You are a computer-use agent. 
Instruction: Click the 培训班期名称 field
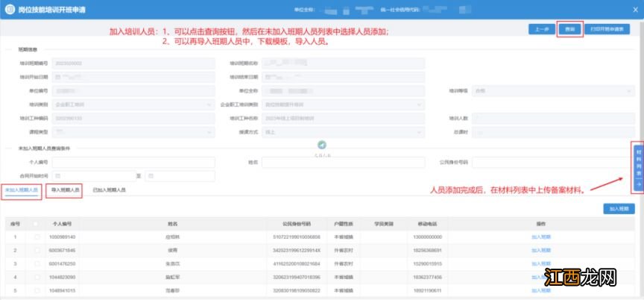point(344,63)
